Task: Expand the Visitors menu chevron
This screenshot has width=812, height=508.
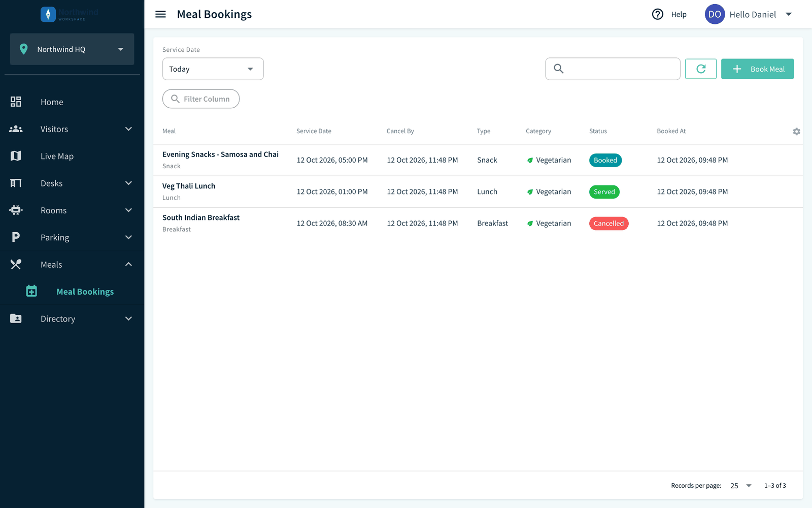Action: click(x=128, y=129)
